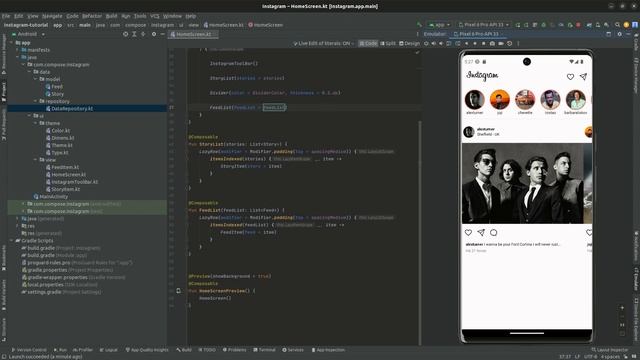The width and height of the screenshot is (640, 360).
Task: Open the Build menu
Action: click(111, 16)
